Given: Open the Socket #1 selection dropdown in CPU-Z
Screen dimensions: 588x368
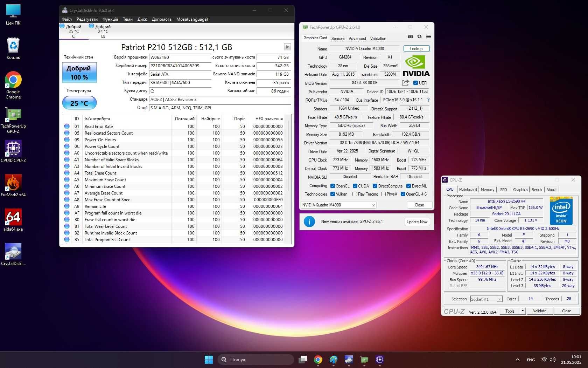Looking at the screenshot, I should pos(486,299).
